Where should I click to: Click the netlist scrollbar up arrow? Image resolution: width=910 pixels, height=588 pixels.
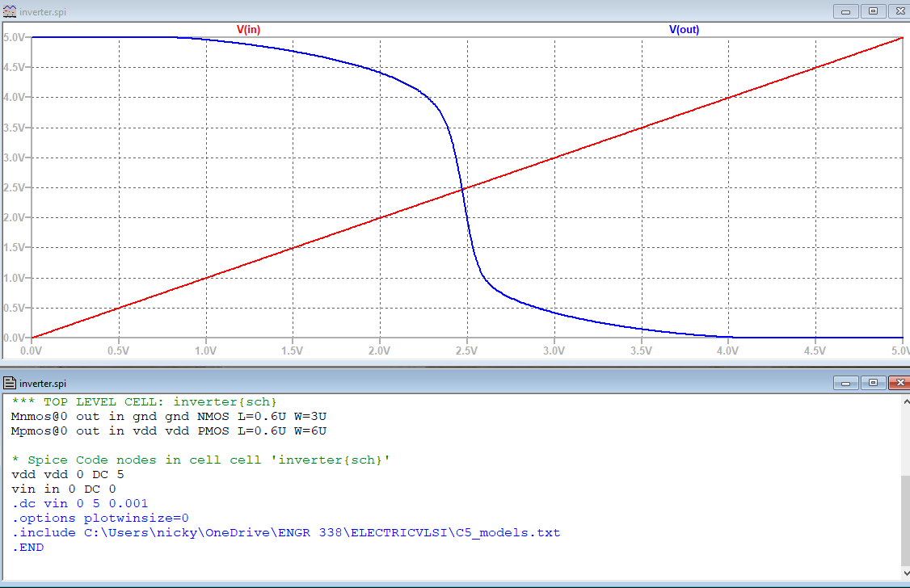coord(906,401)
